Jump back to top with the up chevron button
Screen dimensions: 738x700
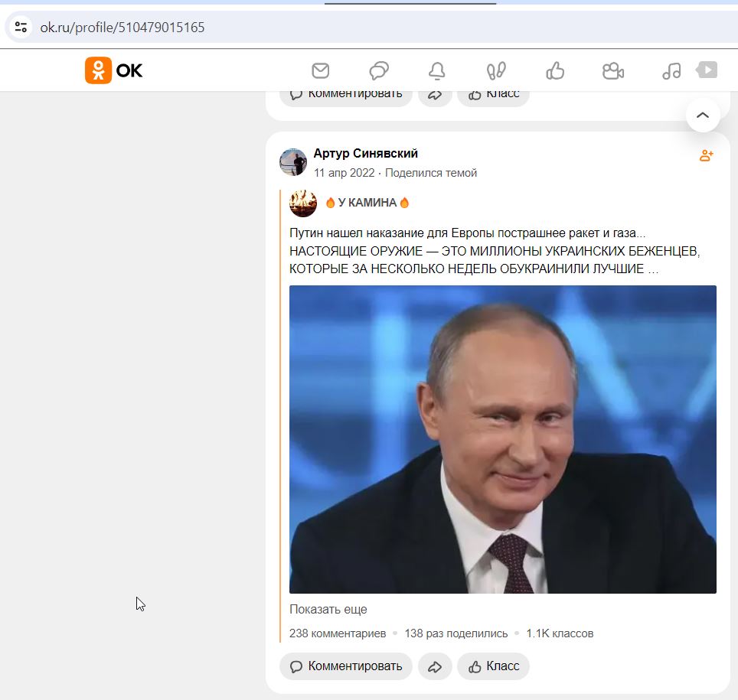(703, 116)
